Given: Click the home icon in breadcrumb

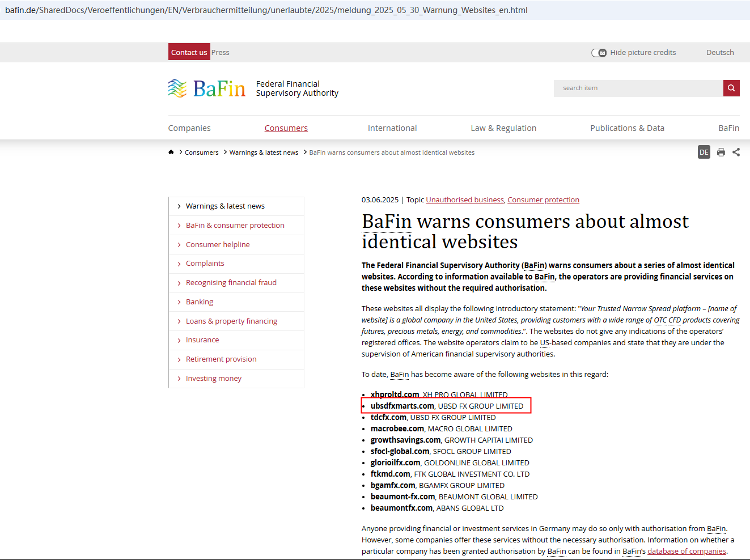Looking at the screenshot, I should click(171, 152).
